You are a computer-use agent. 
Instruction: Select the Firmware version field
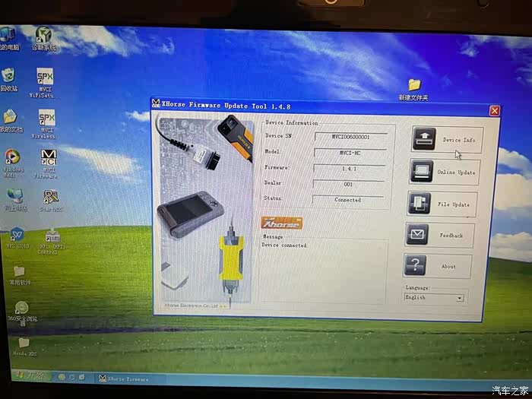point(350,169)
